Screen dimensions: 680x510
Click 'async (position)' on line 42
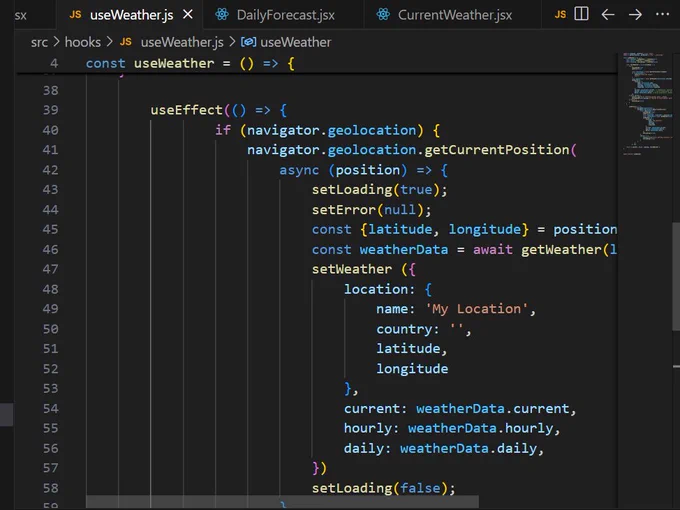343,170
